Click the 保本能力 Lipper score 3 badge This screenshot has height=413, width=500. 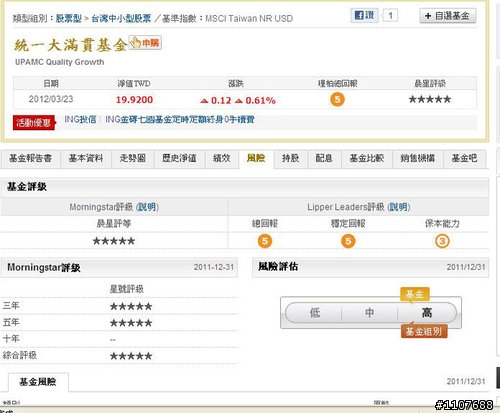[x=442, y=241]
